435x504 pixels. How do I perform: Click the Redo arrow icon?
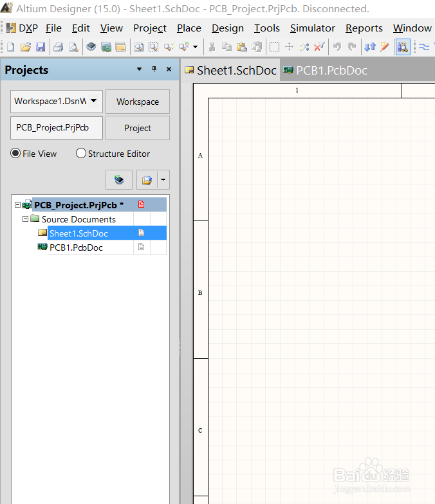(x=352, y=48)
